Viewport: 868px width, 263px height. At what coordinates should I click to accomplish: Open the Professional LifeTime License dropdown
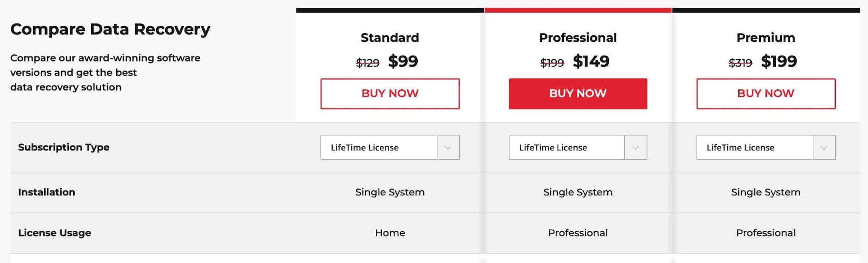pos(578,147)
